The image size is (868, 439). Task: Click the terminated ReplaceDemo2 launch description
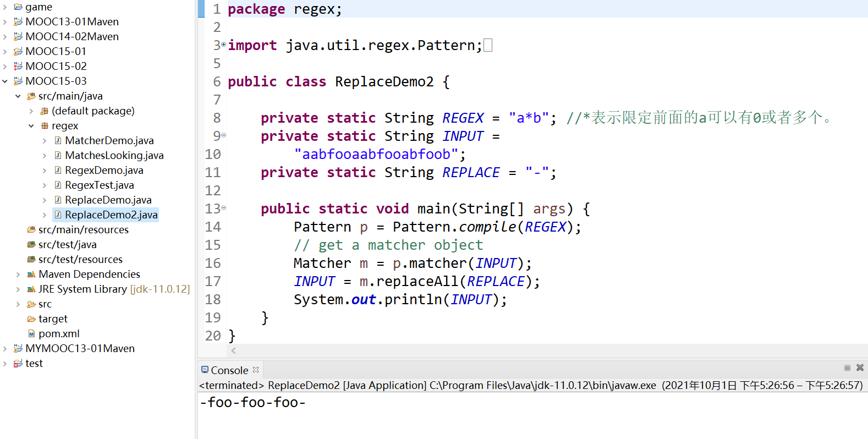pyautogui.click(x=531, y=386)
